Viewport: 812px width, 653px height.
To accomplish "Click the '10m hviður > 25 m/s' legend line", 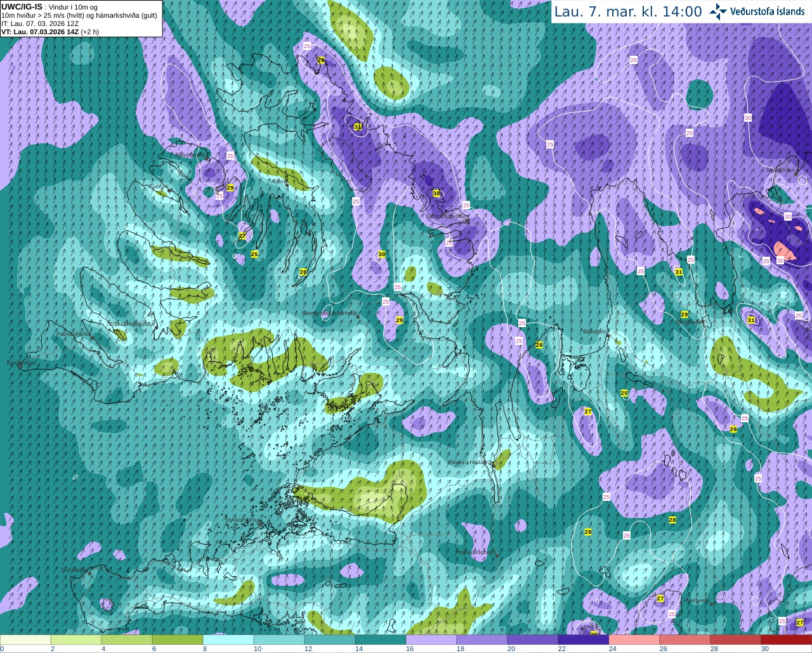I will click(x=79, y=15).
